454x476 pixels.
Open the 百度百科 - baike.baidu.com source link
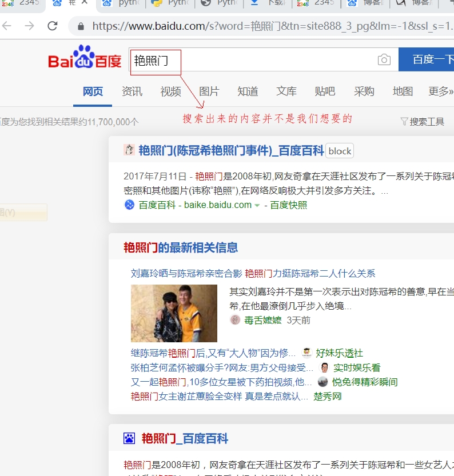[195, 205]
